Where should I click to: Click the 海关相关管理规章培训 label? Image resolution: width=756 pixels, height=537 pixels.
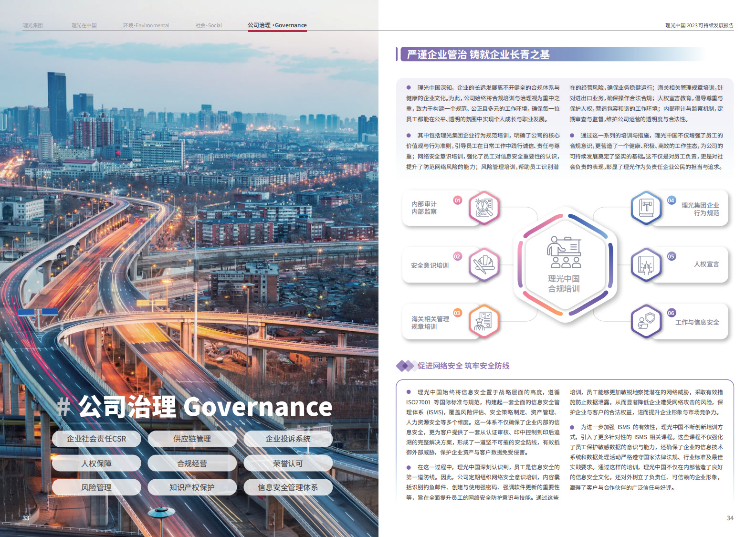pyautogui.click(x=430, y=323)
